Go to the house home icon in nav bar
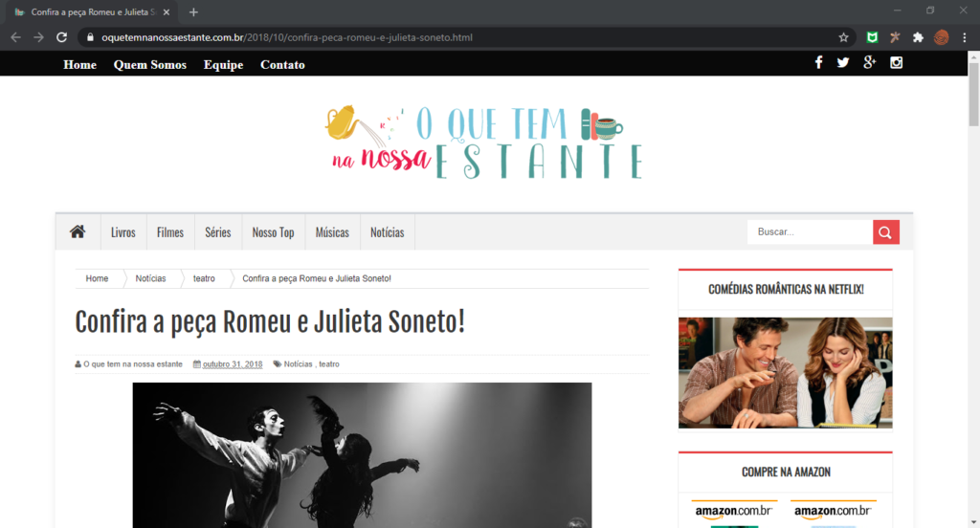Image resolution: width=980 pixels, height=528 pixels. coord(78,231)
